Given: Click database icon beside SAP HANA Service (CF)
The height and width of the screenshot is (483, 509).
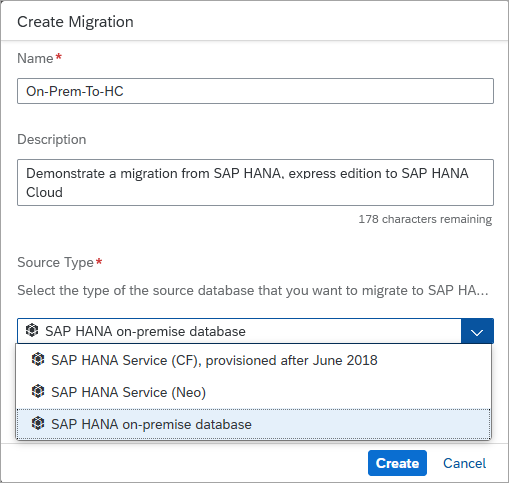Looking at the screenshot, I should (x=38, y=360).
